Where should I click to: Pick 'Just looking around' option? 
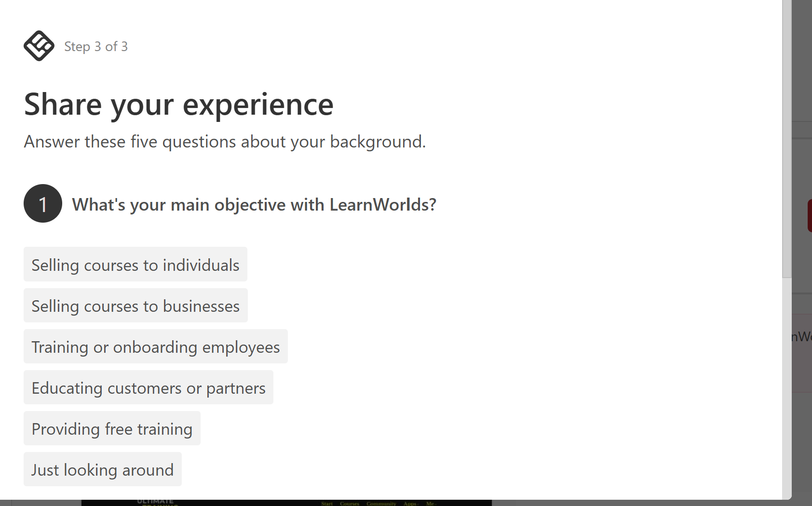click(103, 469)
